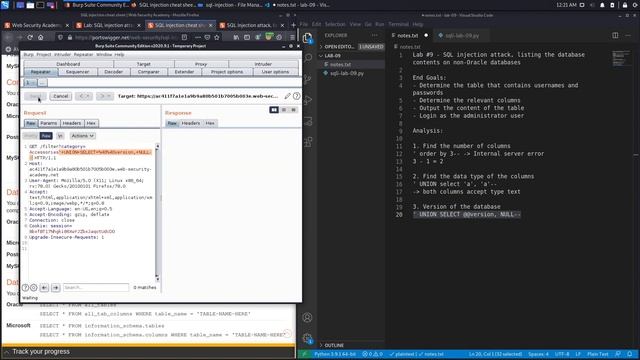Open Kali applications menu icon
This screenshot has height=360, width=640.
click(5, 5)
